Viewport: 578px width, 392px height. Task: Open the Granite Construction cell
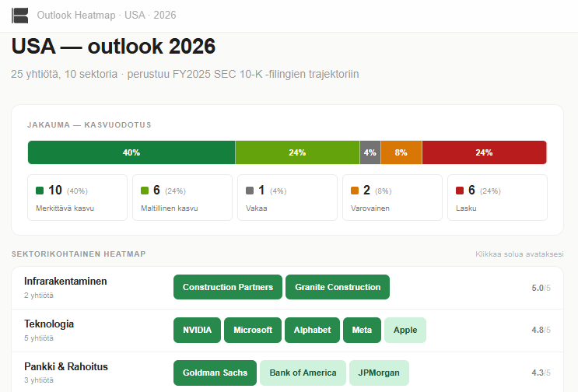338,287
